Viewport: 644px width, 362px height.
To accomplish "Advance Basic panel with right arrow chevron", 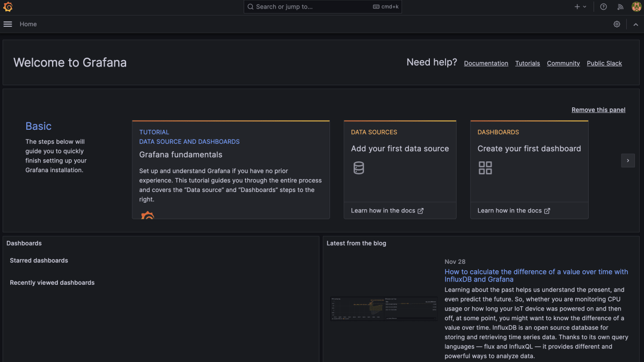I will pyautogui.click(x=628, y=160).
